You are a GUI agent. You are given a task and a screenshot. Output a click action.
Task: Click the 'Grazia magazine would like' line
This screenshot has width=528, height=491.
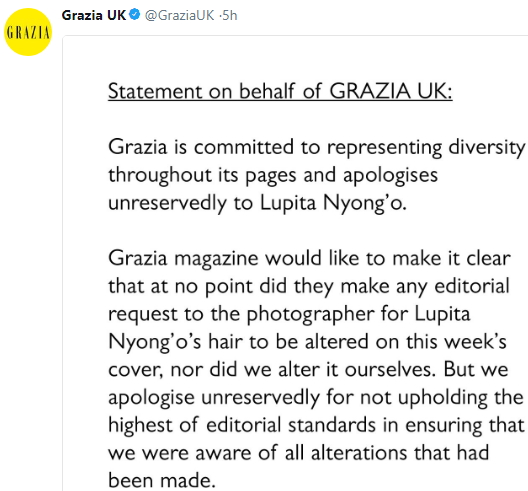tap(309, 259)
